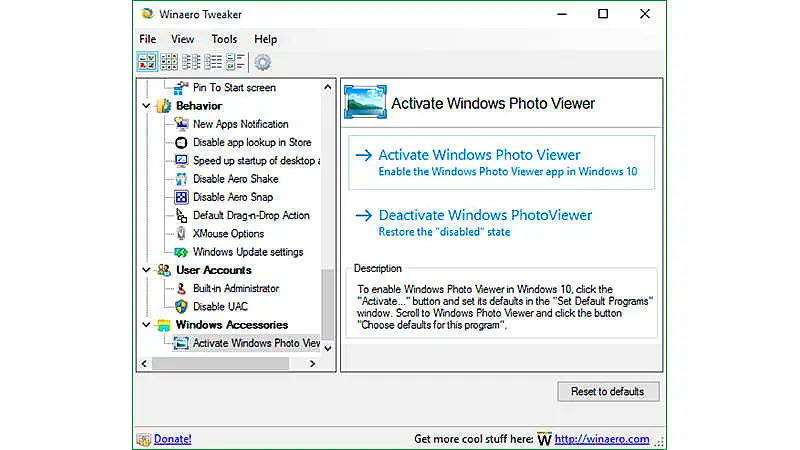Screen dimensions: 800x450
Task: Open the Donate! link
Action: coord(172,439)
